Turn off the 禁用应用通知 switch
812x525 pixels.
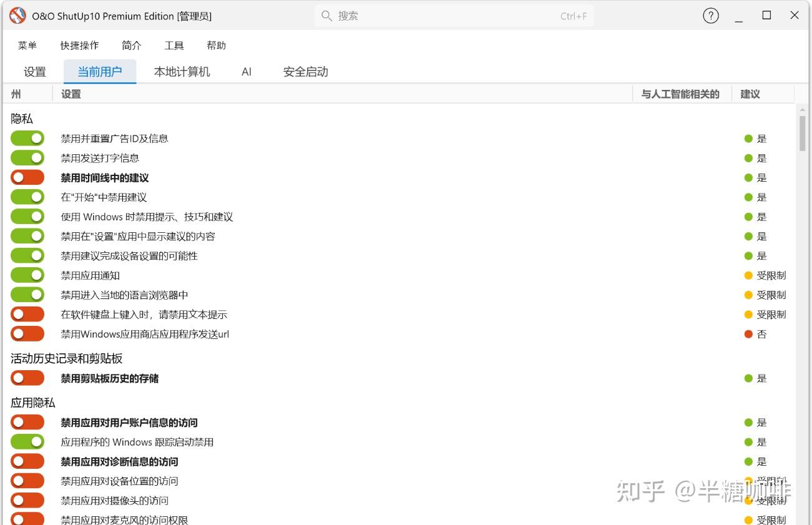pos(27,275)
